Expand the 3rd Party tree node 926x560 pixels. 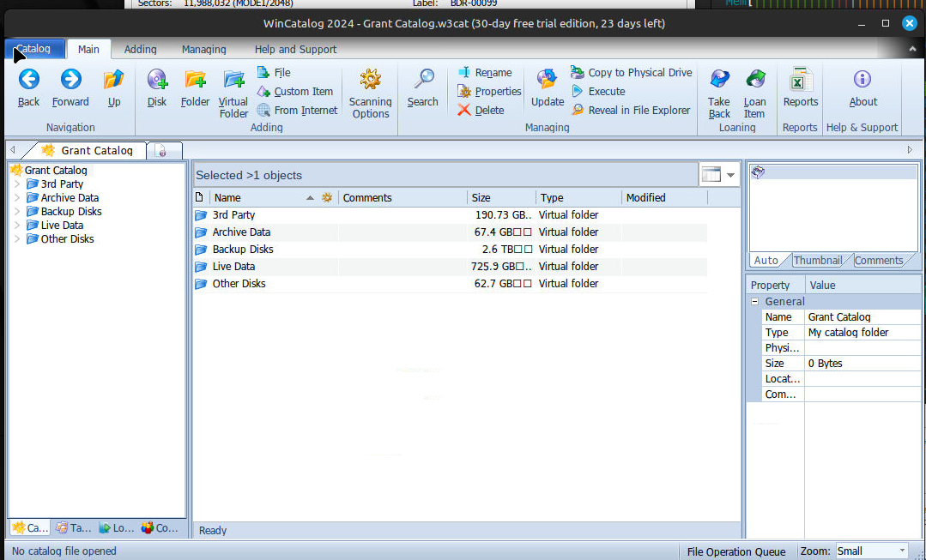(17, 184)
